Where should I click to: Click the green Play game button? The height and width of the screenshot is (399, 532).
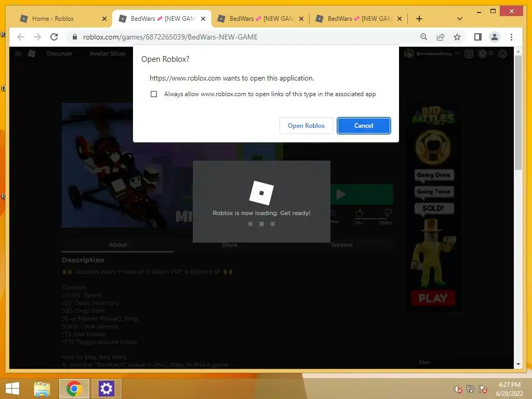tap(362, 194)
